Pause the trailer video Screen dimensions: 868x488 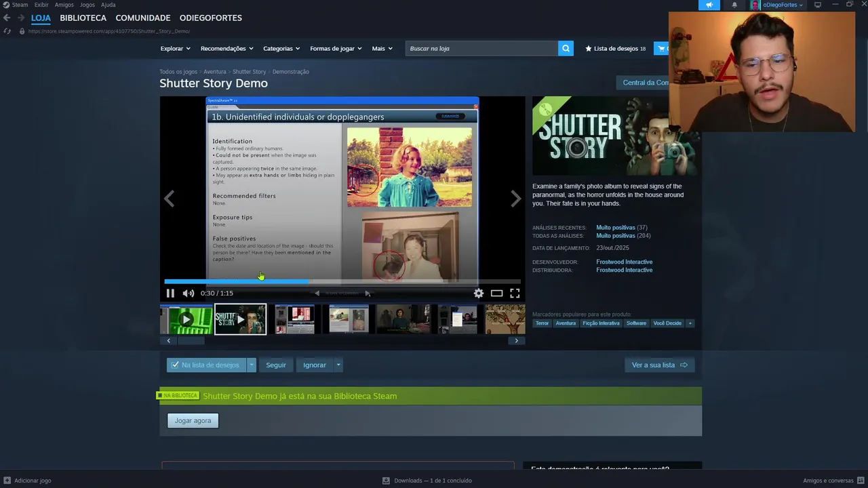point(170,293)
